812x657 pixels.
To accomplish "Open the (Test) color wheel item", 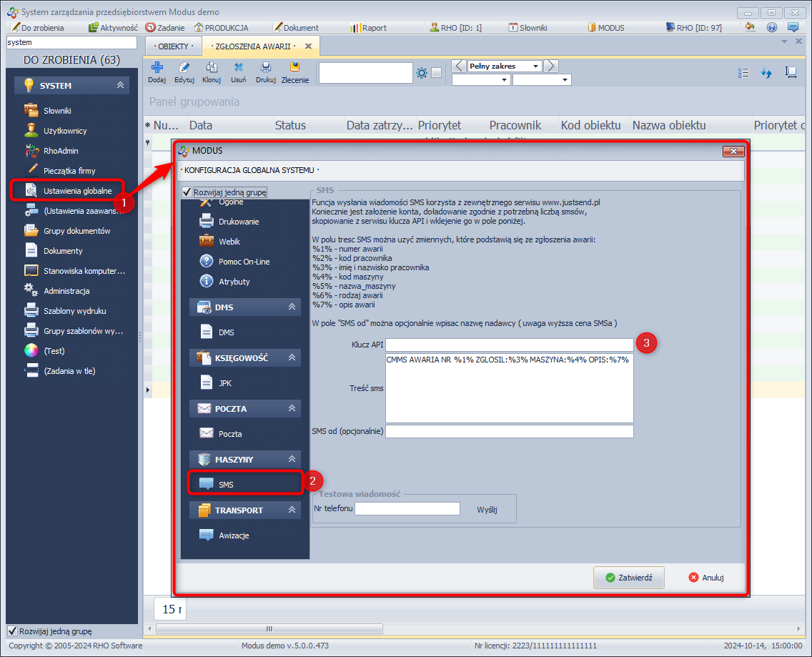I will (54, 351).
